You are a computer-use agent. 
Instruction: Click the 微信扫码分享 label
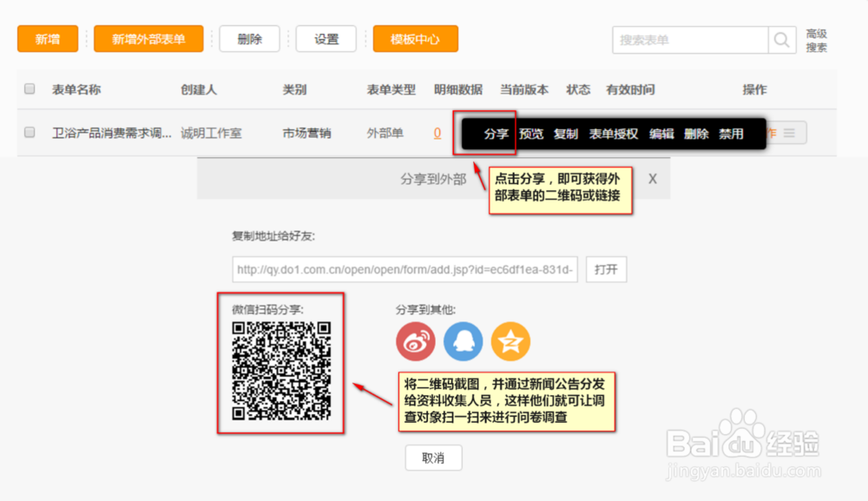[268, 309]
